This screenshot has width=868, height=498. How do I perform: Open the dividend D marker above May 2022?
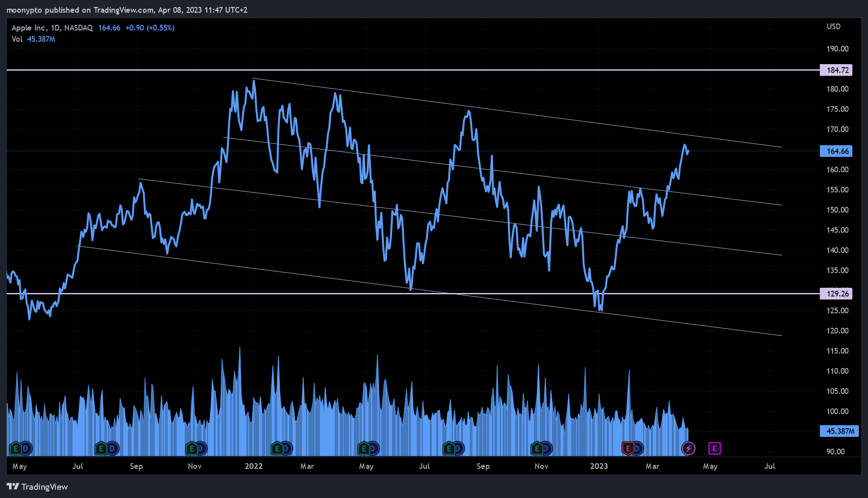[373, 448]
